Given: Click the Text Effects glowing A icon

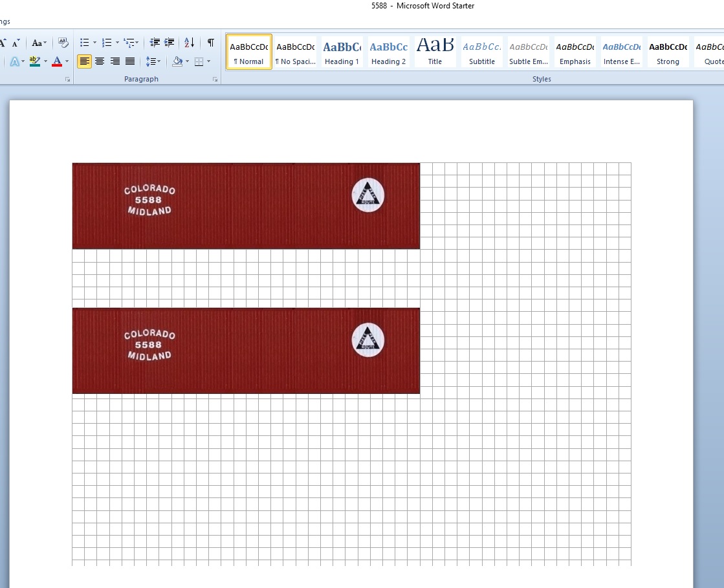Looking at the screenshot, I should [x=14, y=61].
